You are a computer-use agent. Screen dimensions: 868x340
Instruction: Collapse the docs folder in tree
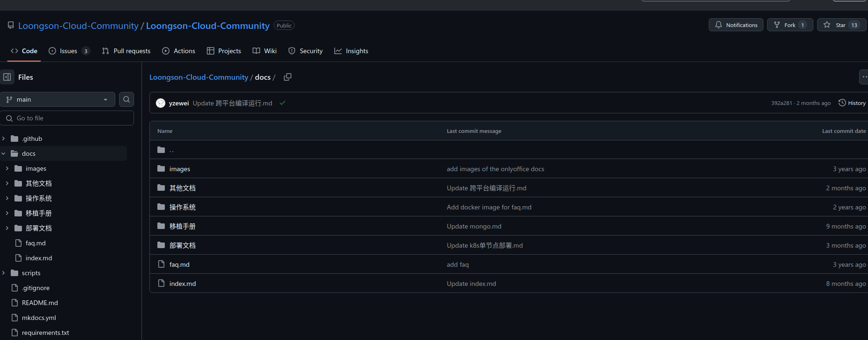(x=4, y=153)
